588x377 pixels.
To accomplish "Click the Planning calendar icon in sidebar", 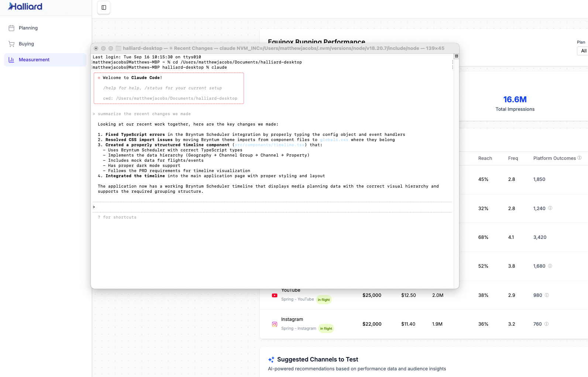I will (x=11, y=28).
